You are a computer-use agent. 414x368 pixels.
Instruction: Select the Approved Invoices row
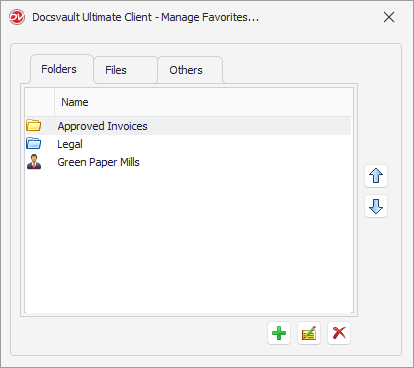point(188,126)
